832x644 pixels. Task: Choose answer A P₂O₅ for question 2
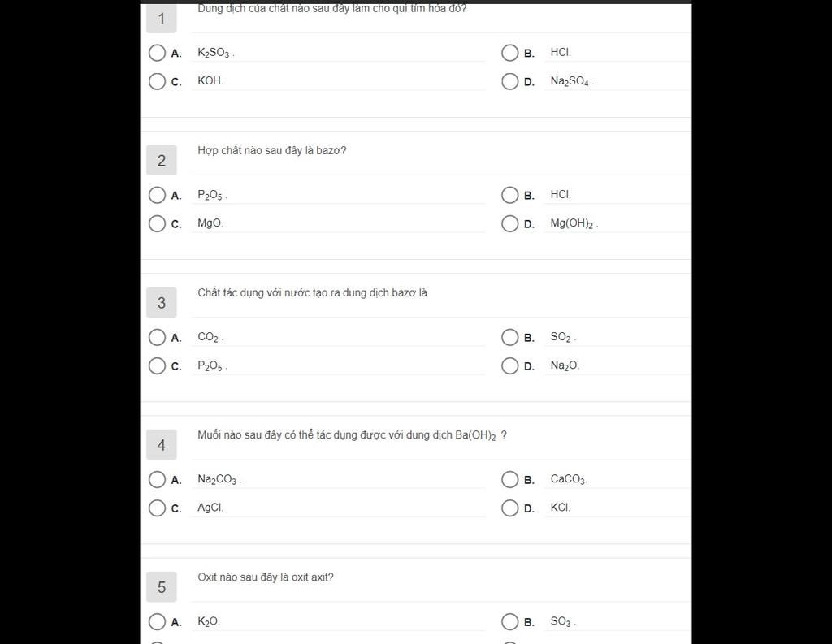[x=157, y=195]
